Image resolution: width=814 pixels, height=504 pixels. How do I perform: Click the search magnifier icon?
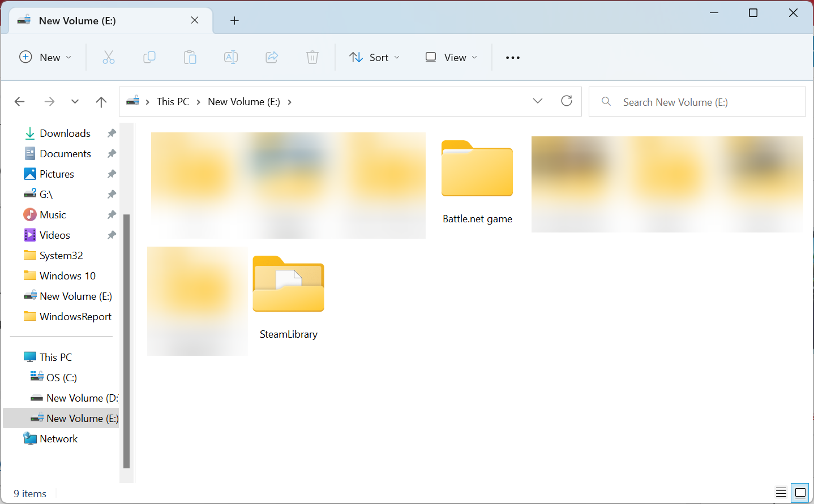tap(606, 101)
